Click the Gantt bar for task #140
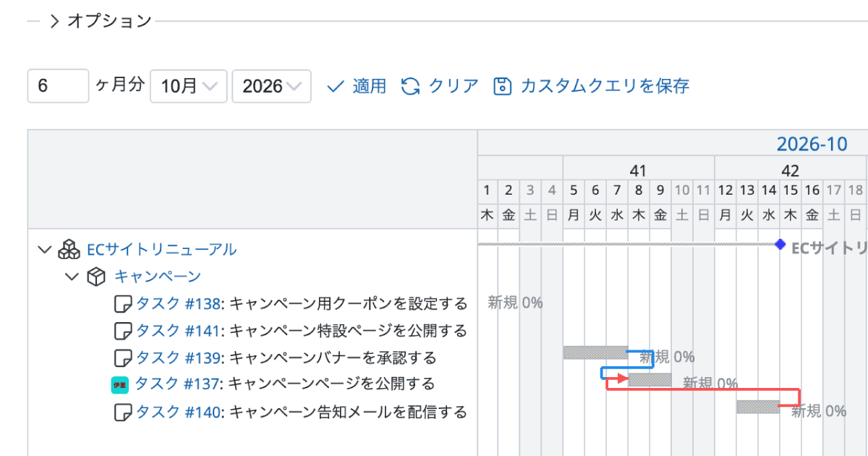868x456 pixels. click(758, 407)
